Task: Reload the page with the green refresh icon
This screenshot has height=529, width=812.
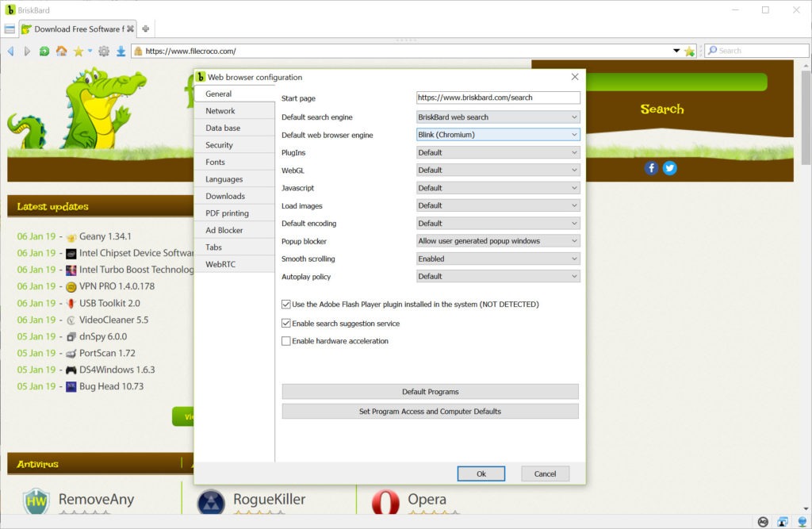Action: (x=44, y=51)
